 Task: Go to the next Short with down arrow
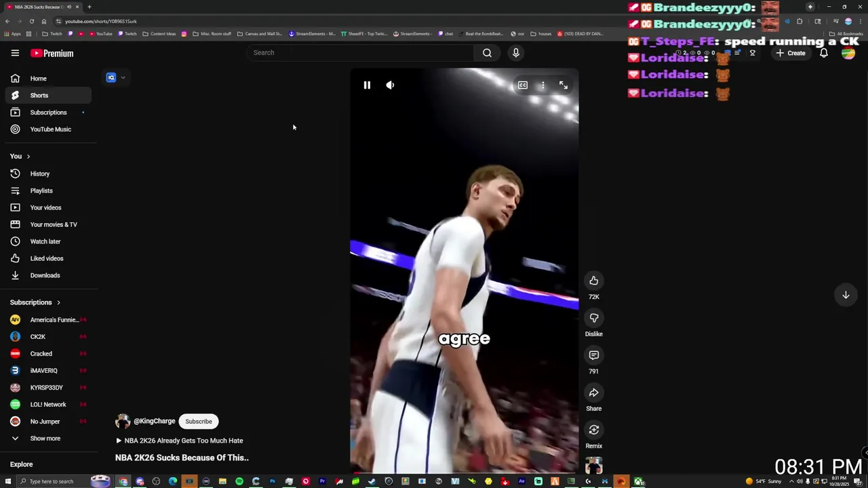click(846, 295)
